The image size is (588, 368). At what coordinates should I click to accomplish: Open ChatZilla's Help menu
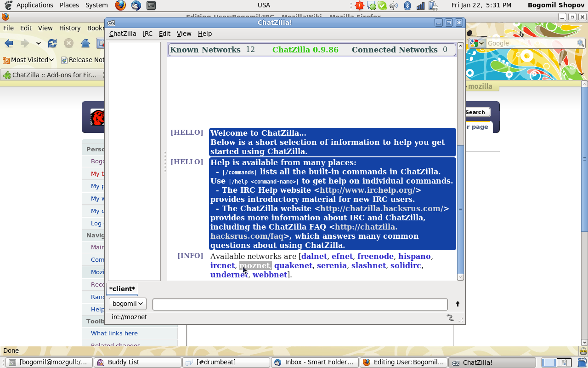pyautogui.click(x=205, y=34)
